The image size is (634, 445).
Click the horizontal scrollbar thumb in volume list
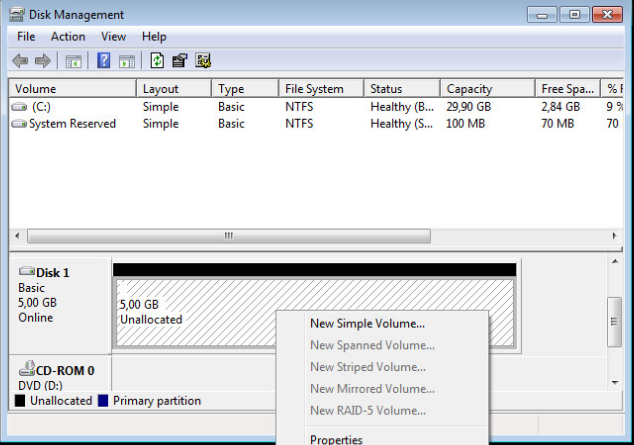coord(228,237)
